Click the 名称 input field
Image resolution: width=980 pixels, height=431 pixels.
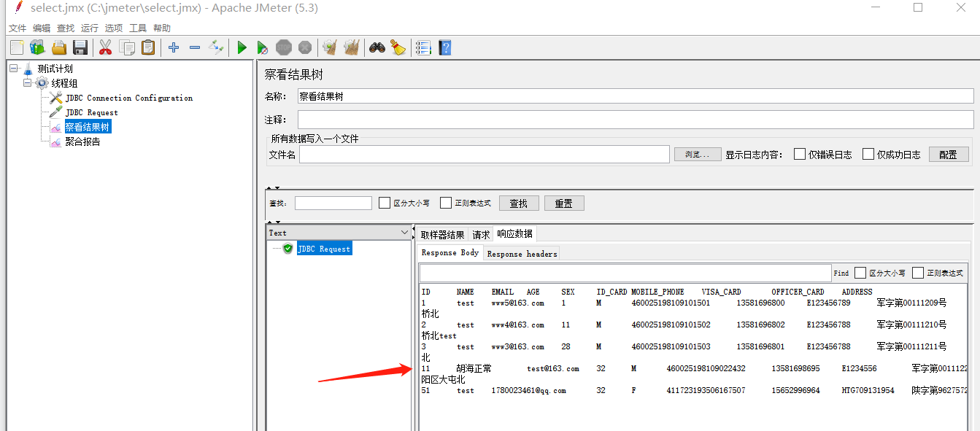[x=636, y=96]
